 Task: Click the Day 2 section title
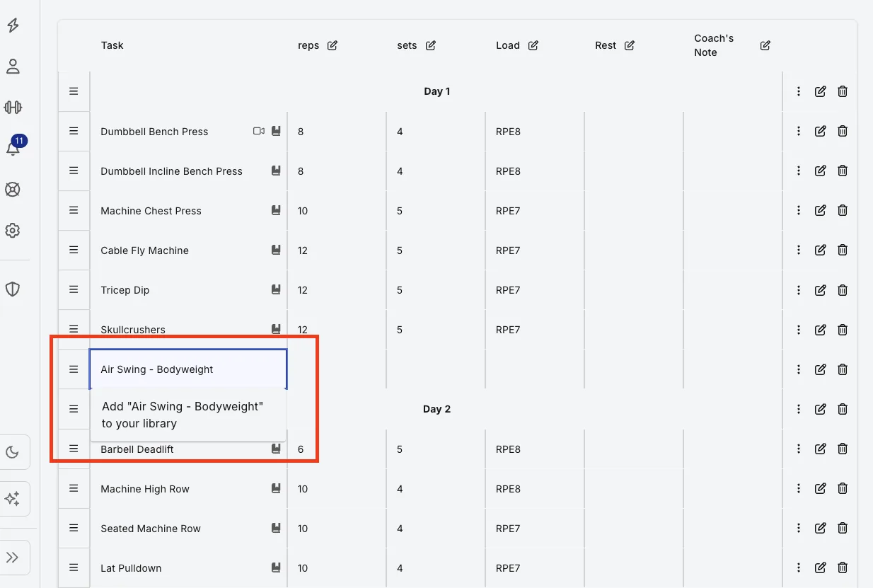click(436, 409)
